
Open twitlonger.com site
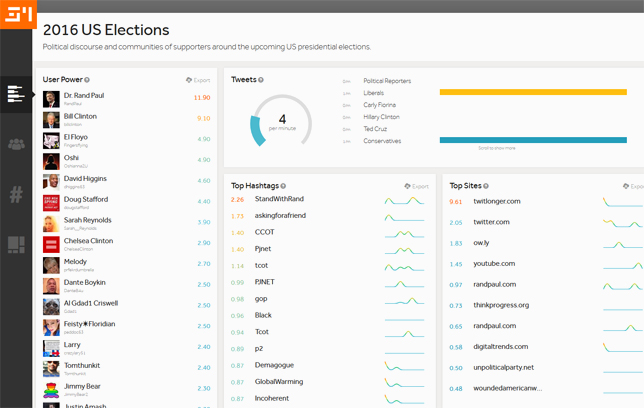(x=497, y=201)
